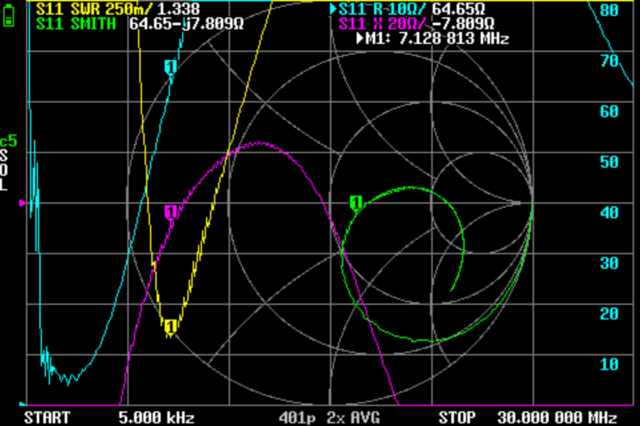640x426 pixels.
Task: Tap the M1 7.128 813 MHz marker readout
Action: [432, 38]
